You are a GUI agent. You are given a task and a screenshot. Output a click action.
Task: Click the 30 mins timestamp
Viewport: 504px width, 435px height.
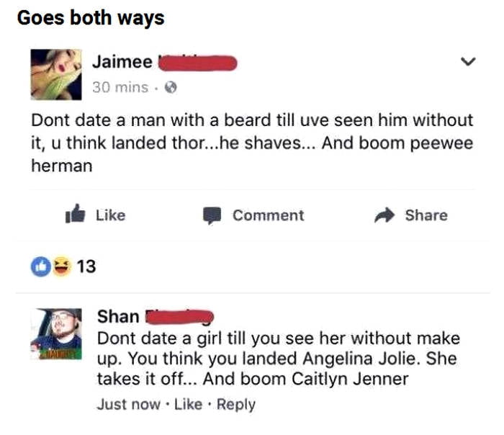(120, 87)
